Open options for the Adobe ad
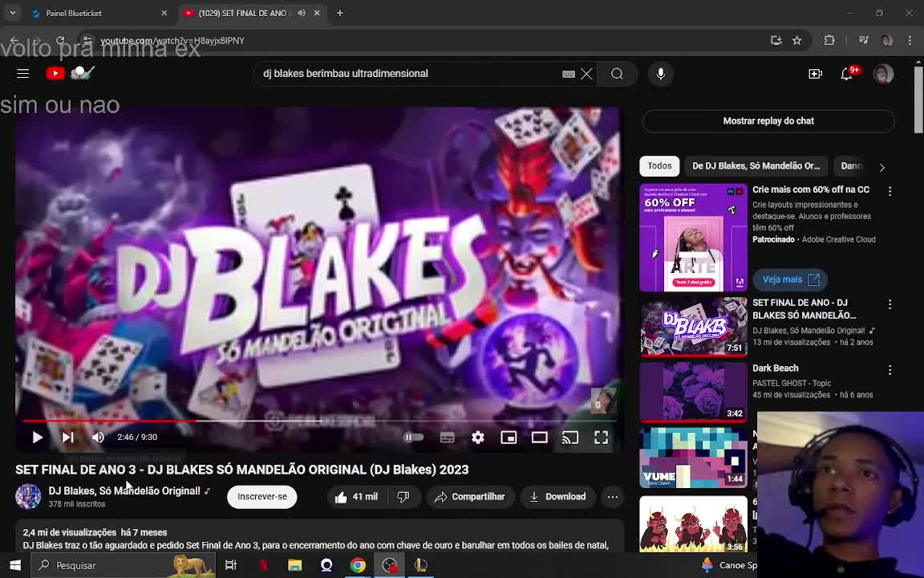Image resolution: width=924 pixels, height=578 pixels. (890, 191)
